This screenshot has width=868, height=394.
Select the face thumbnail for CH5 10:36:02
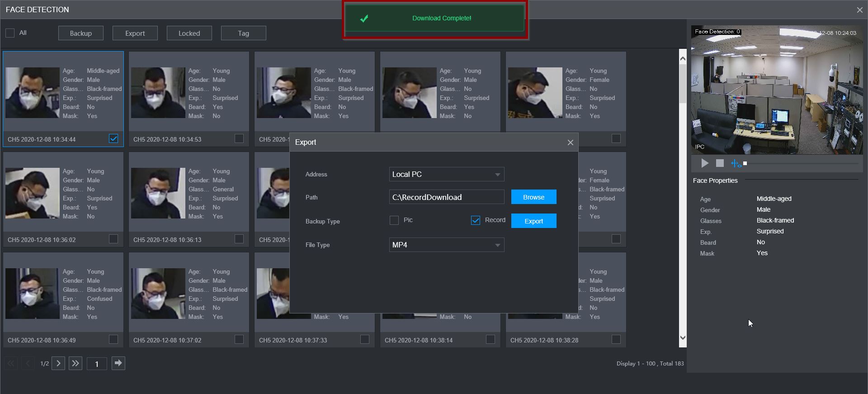pyautogui.click(x=32, y=193)
